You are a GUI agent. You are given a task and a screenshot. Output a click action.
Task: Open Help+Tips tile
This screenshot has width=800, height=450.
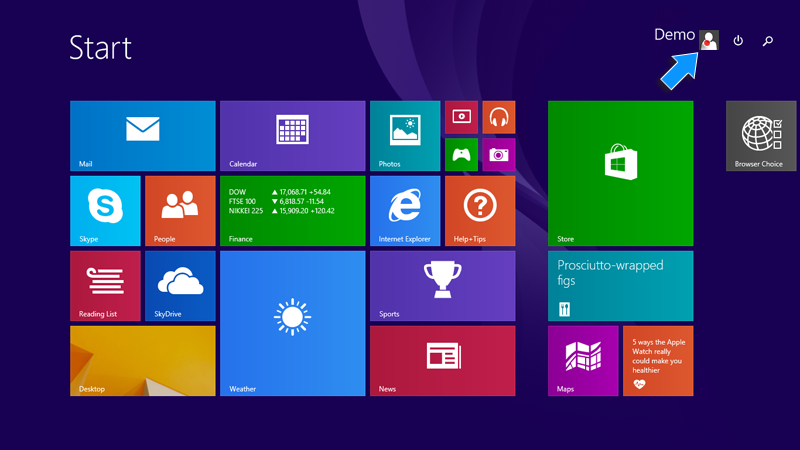pos(480,210)
